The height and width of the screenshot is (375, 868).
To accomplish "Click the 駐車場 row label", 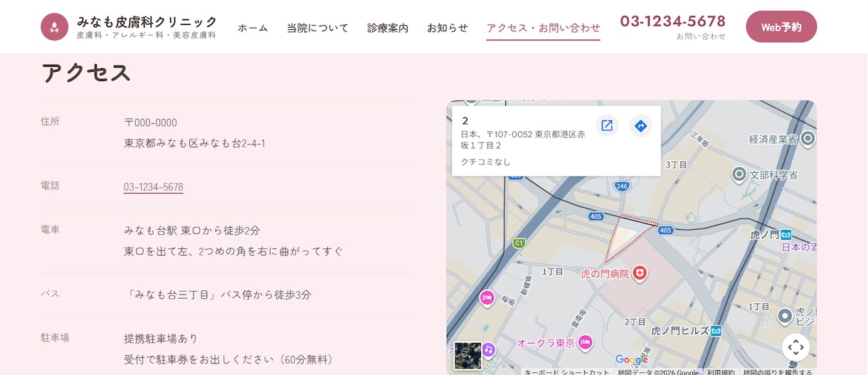I will (55, 337).
